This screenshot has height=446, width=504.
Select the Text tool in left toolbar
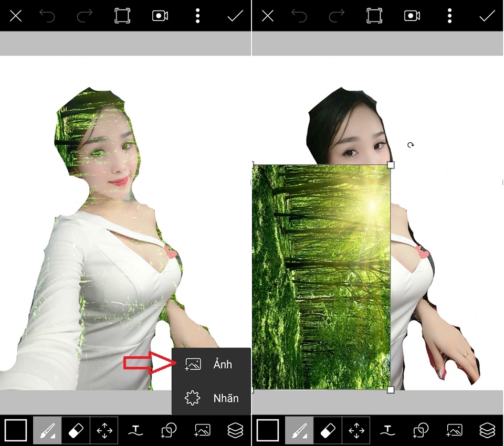135,430
